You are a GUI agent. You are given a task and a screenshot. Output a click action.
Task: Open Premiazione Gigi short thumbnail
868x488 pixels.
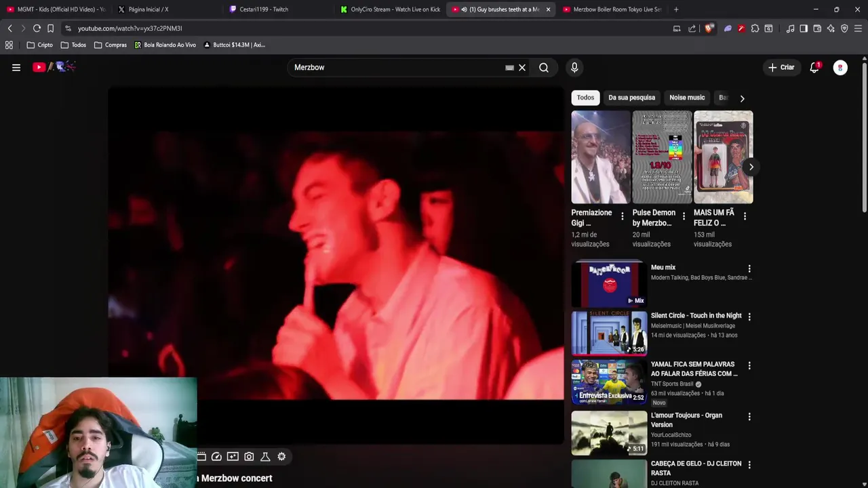pos(601,157)
